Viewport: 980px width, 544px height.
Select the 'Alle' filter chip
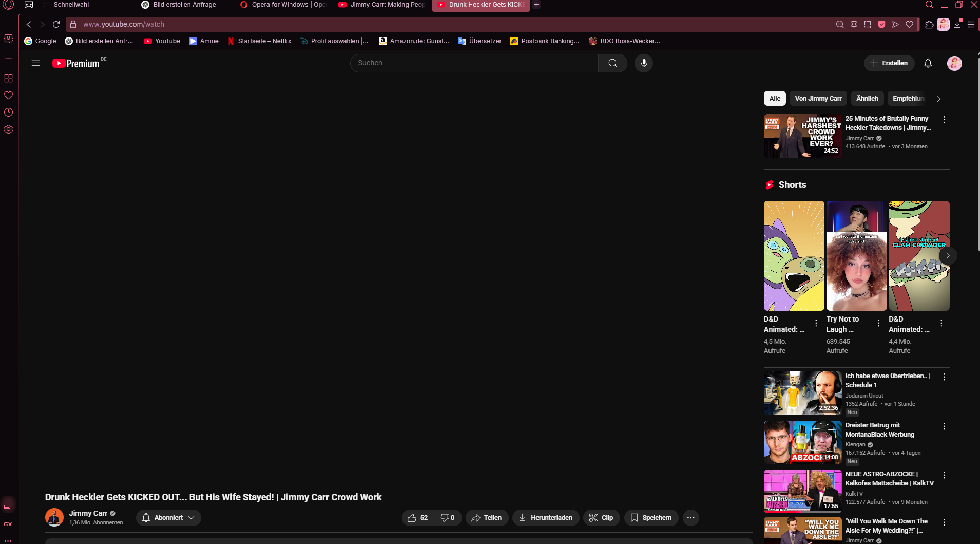[x=775, y=99]
